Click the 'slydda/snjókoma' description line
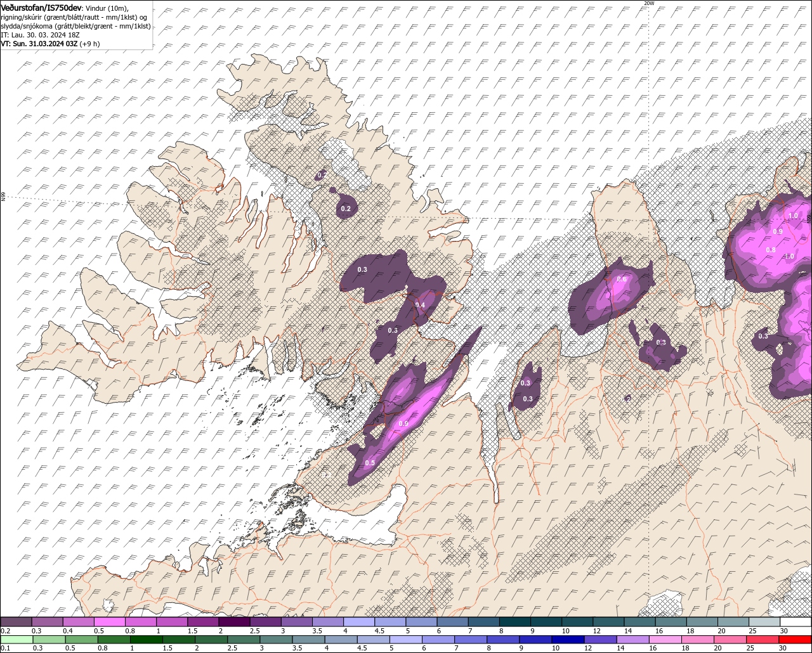812x653 pixels. click(x=75, y=26)
